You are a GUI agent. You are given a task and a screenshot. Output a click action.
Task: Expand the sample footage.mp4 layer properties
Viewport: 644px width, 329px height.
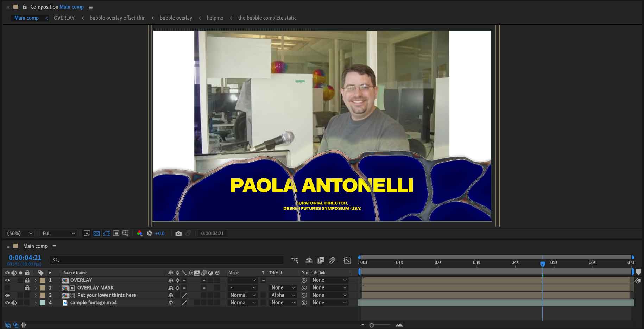tap(36, 303)
